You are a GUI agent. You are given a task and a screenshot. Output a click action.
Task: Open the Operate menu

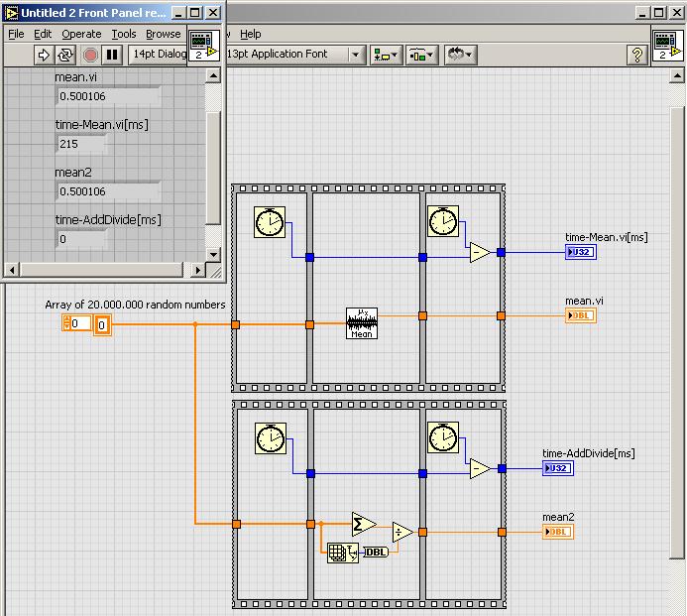pyautogui.click(x=81, y=34)
